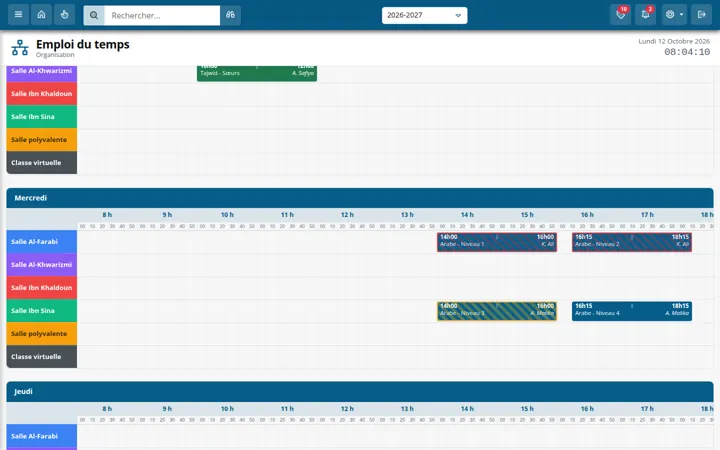The width and height of the screenshot is (720, 450).
Task: Go to the home dashboard icon
Action: pyautogui.click(x=41, y=15)
